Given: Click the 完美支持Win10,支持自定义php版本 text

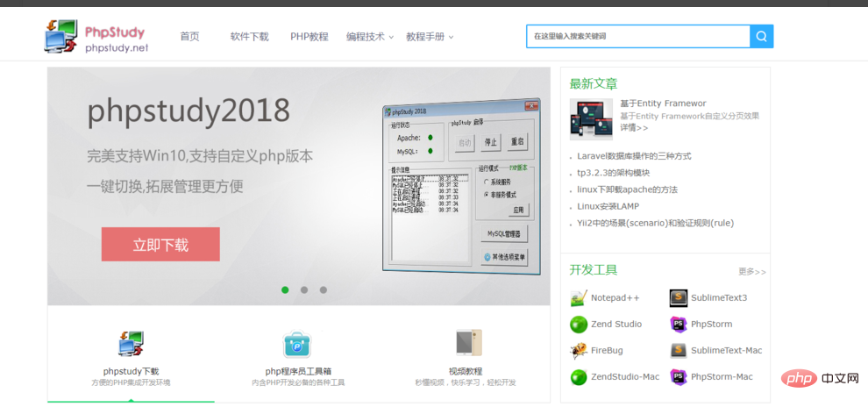Looking at the screenshot, I should point(200,157).
